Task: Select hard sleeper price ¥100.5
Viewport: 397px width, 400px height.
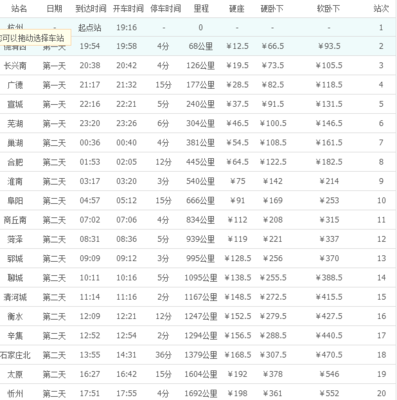Action: pyautogui.click(x=273, y=123)
